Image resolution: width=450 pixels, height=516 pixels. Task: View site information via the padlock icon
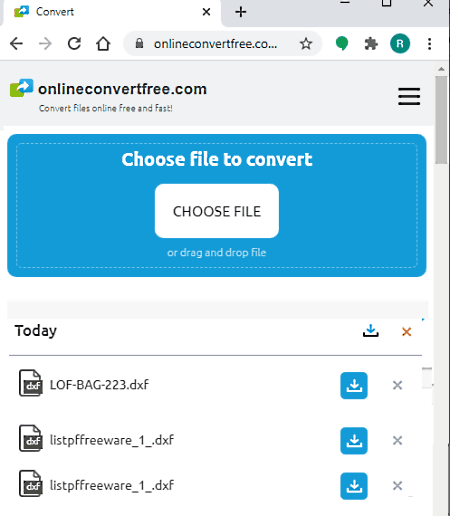[139, 43]
